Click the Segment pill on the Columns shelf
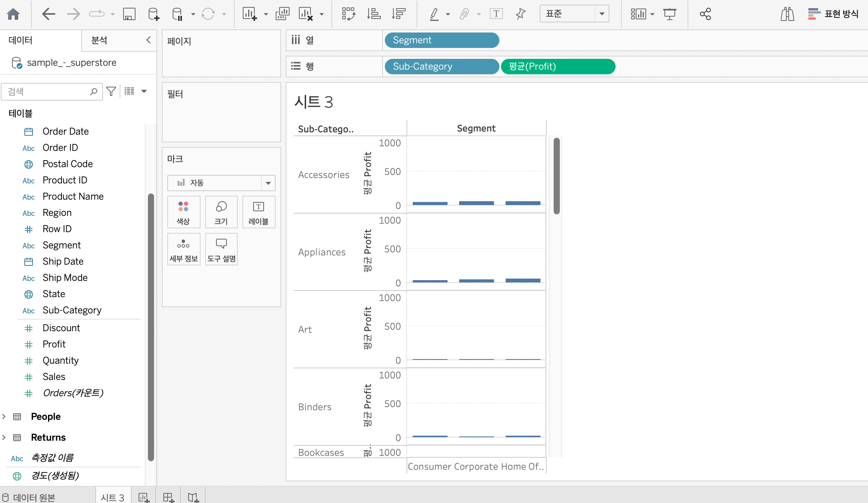This screenshot has width=868, height=503. (441, 40)
